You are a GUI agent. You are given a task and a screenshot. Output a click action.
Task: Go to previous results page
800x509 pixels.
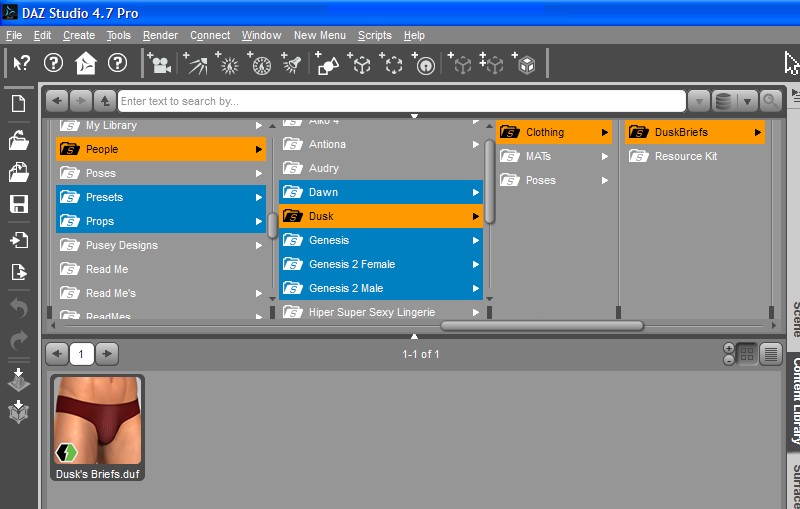pyautogui.click(x=57, y=353)
